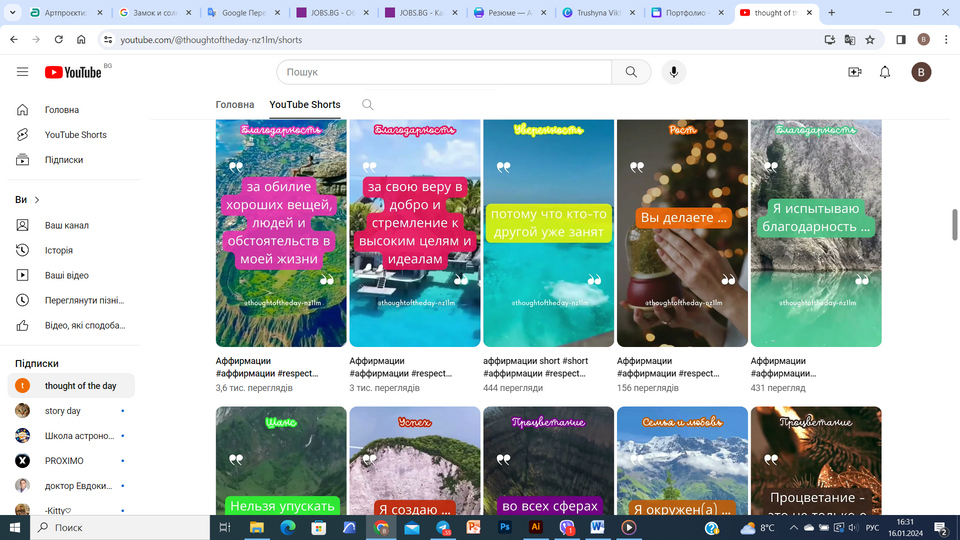Open доктор Евдоки... subscription
This screenshot has width=960, height=540.
pyautogui.click(x=71, y=486)
